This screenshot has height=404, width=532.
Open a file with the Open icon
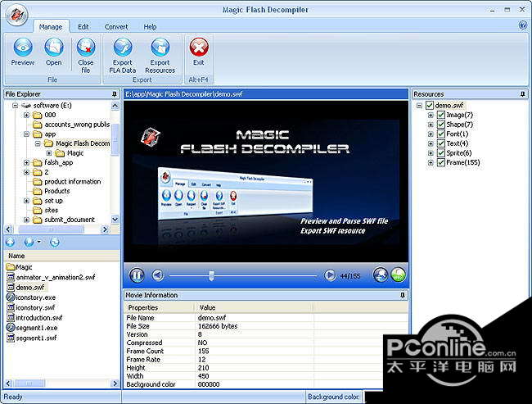pos(53,48)
